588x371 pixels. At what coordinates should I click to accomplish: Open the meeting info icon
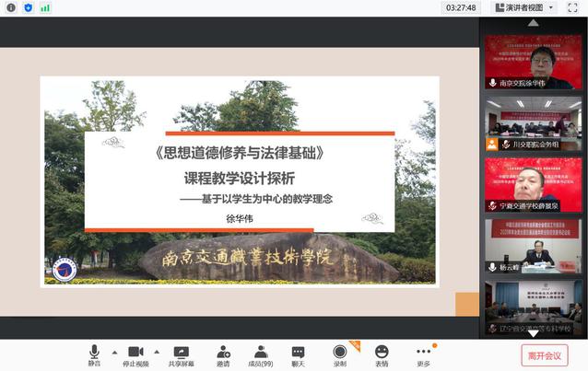pyautogui.click(x=11, y=7)
